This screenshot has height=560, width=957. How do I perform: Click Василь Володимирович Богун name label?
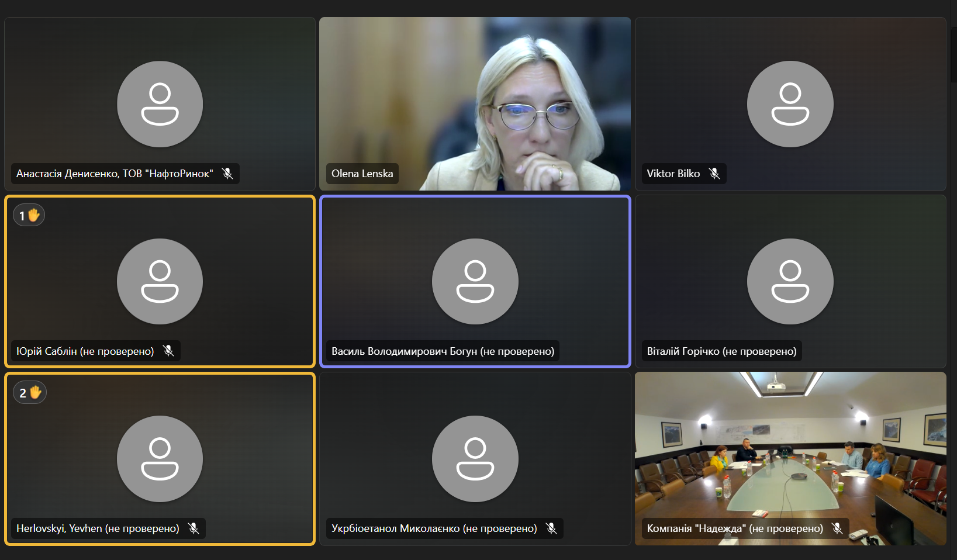coord(443,351)
